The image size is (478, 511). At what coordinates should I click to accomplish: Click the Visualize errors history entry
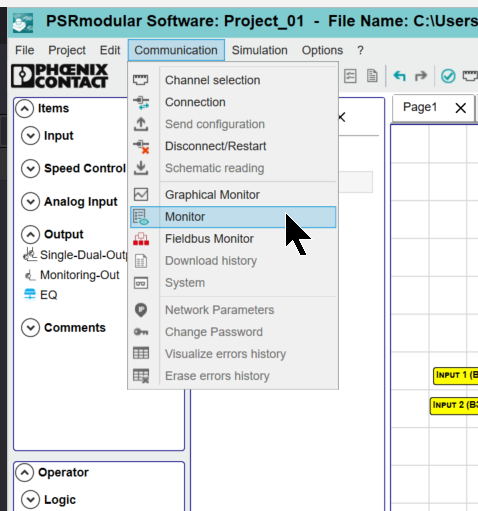(x=233, y=354)
